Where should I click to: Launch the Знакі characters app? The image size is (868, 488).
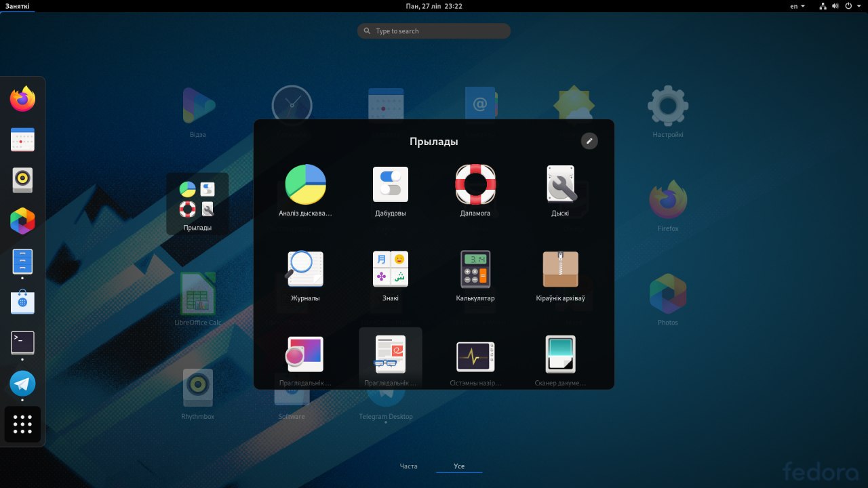[391, 275]
